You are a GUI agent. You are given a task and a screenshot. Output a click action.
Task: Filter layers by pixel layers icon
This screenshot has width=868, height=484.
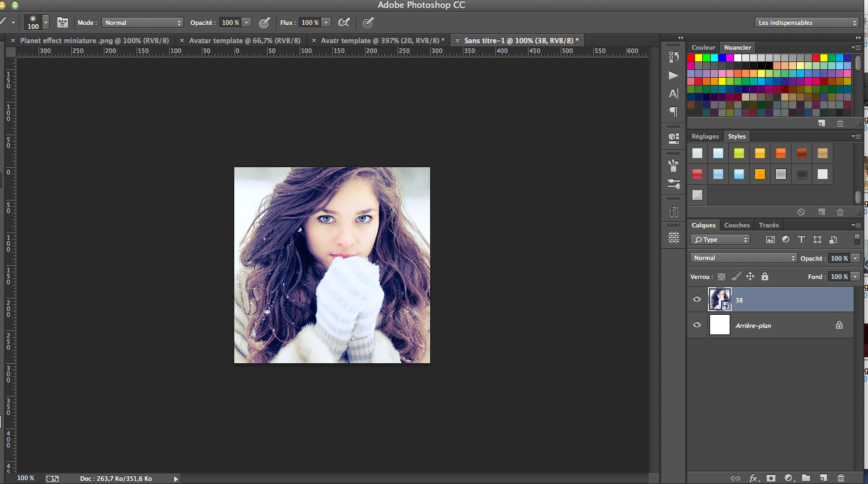[770, 240]
